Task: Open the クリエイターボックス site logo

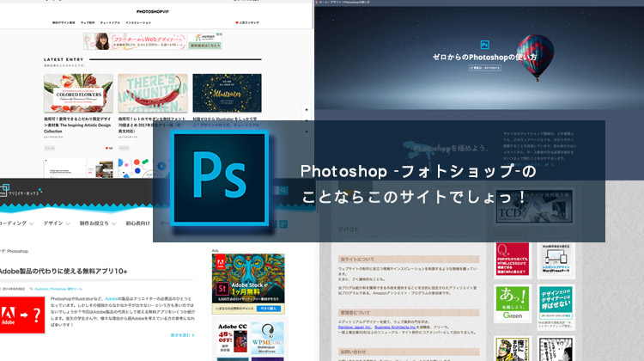Action: tap(21, 192)
